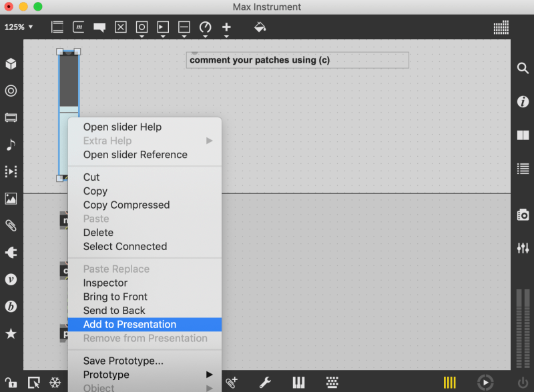Add a toggle object from toolbar
Screen dimensions: 534x392
click(x=121, y=27)
